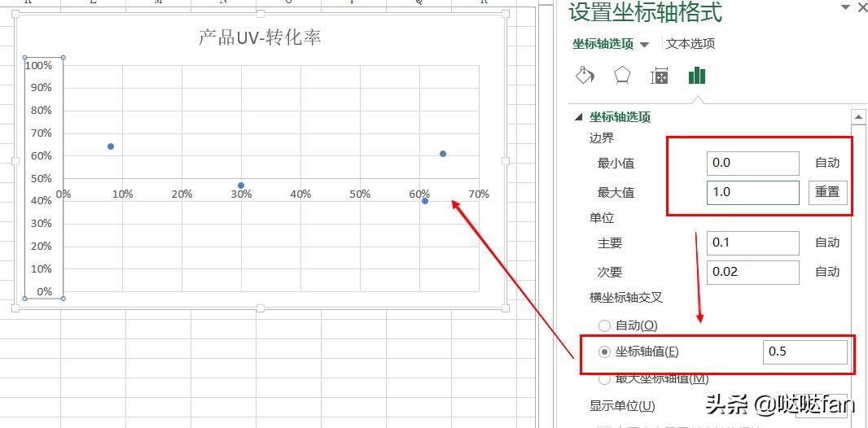Click the 坐标轴值 0.5 input box
This screenshot has height=428, width=868.
tap(804, 352)
